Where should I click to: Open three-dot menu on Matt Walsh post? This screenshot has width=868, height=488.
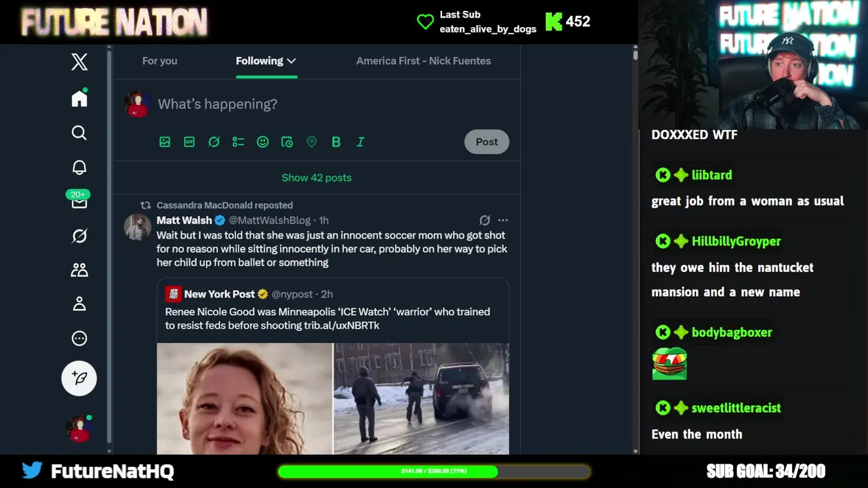coord(502,220)
